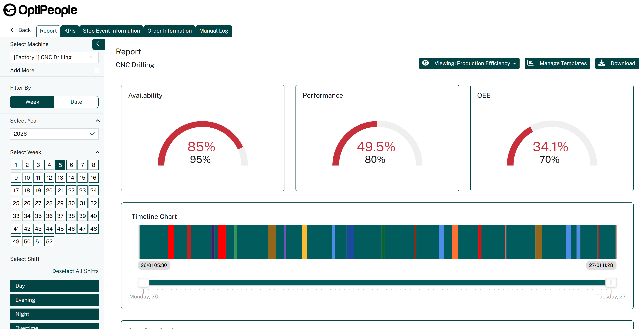Image resolution: width=644 pixels, height=329 pixels.
Task: Click the eye icon on the Viewing button
Action: [425, 63]
